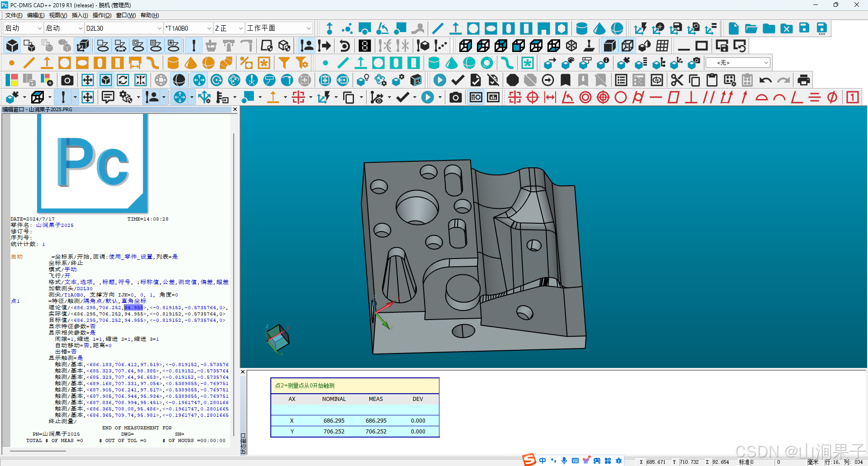Click the highlighted 94.955 value
Viewport: 868px width, 466px height.
coord(133,308)
